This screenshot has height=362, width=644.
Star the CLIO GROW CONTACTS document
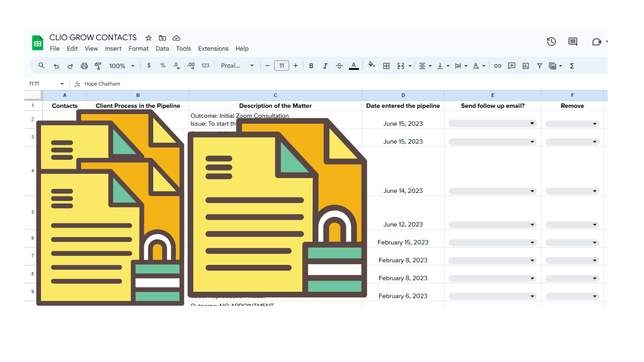tap(149, 38)
